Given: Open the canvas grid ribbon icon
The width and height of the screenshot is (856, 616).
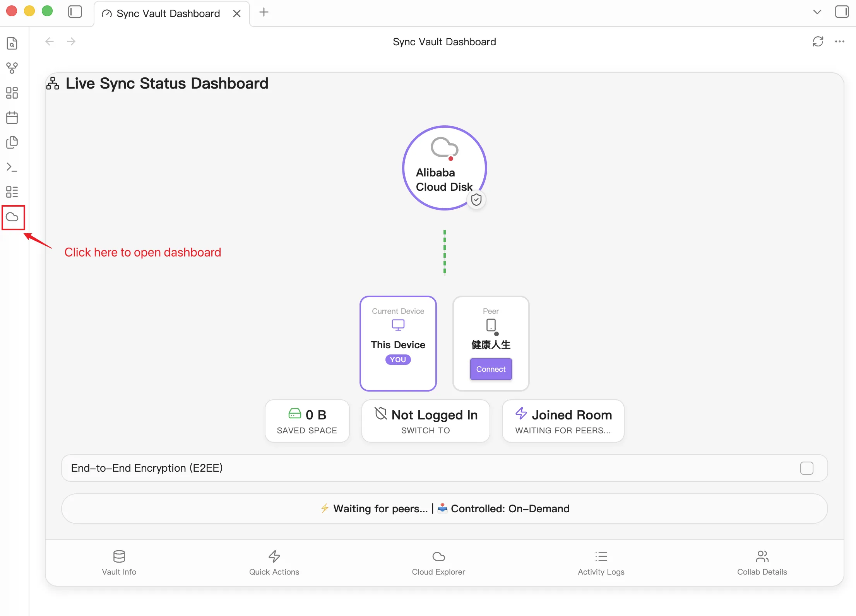Looking at the screenshot, I should (x=12, y=93).
